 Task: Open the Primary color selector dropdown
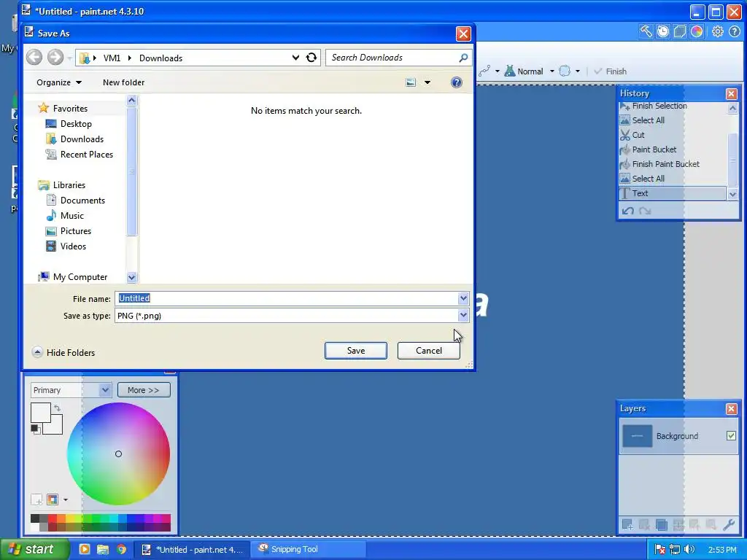pos(105,390)
